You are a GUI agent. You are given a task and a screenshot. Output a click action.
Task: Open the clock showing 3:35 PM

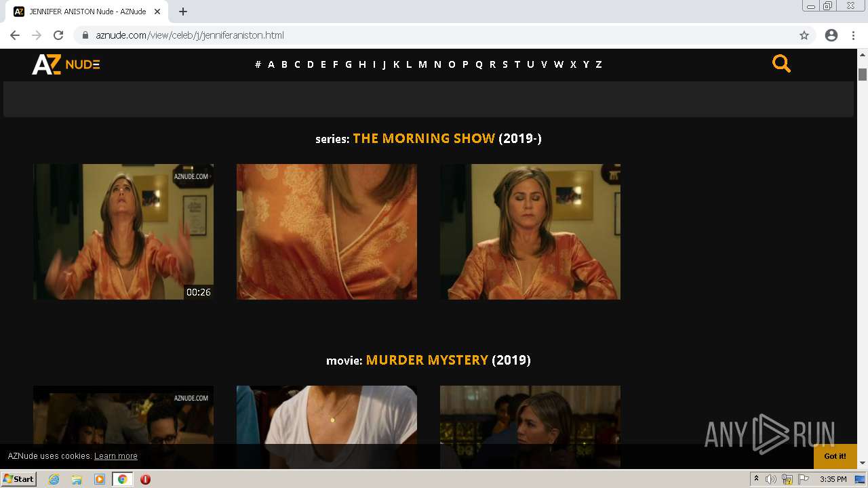click(833, 479)
